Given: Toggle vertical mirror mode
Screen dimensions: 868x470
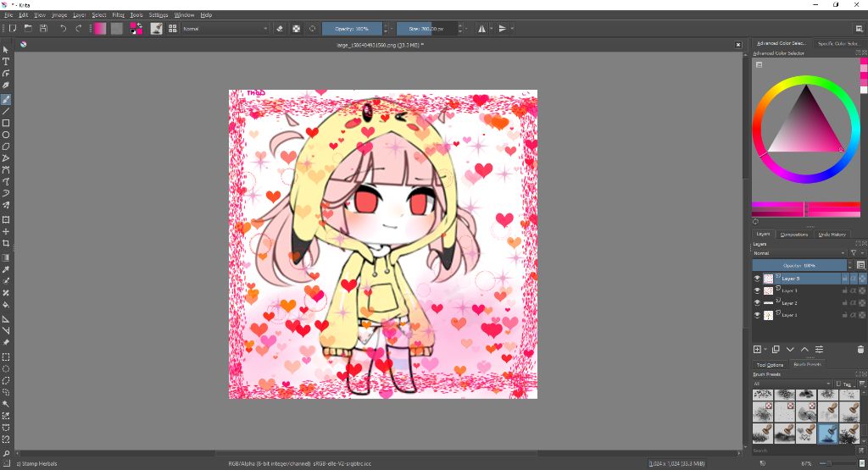Looking at the screenshot, I should (x=502, y=28).
